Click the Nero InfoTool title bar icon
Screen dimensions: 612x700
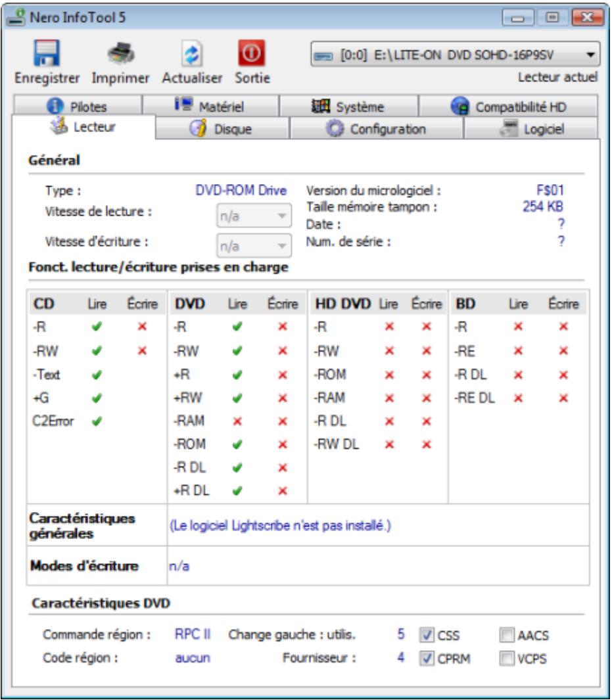pyautogui.click(x=16, y=17)
